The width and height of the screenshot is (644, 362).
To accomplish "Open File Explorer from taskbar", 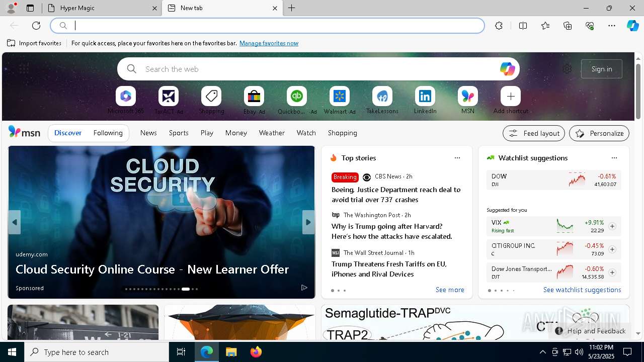I will (x=231, y=352).
